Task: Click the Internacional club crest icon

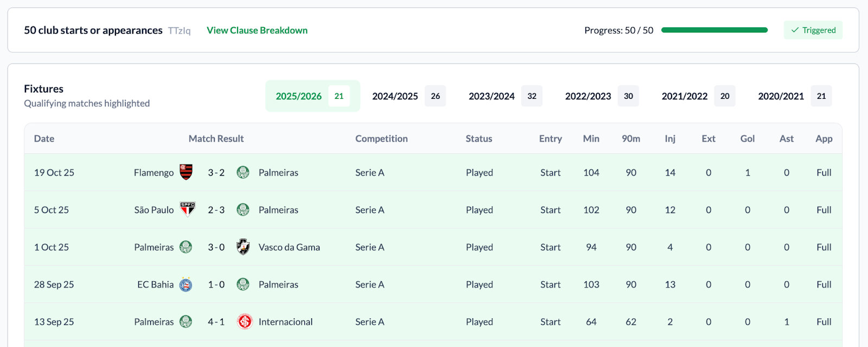Action: (x=245, y=322)
